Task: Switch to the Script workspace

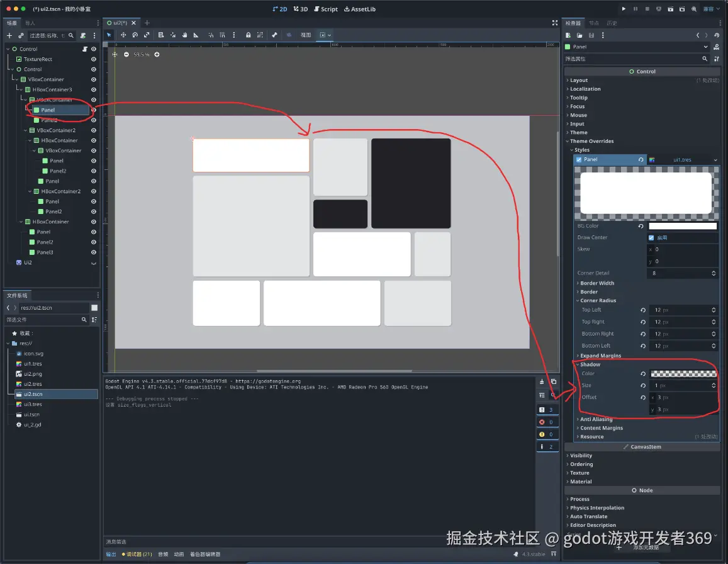Action: (326, 9)
